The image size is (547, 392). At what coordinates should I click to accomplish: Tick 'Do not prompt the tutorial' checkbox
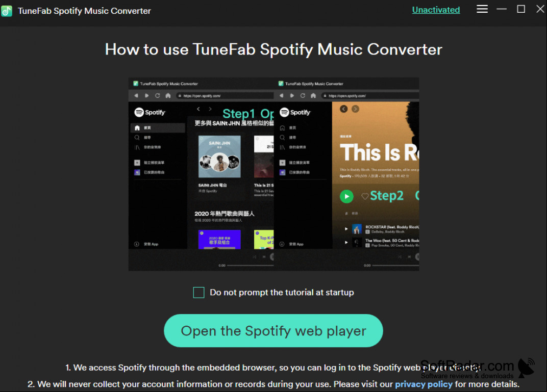199,293
